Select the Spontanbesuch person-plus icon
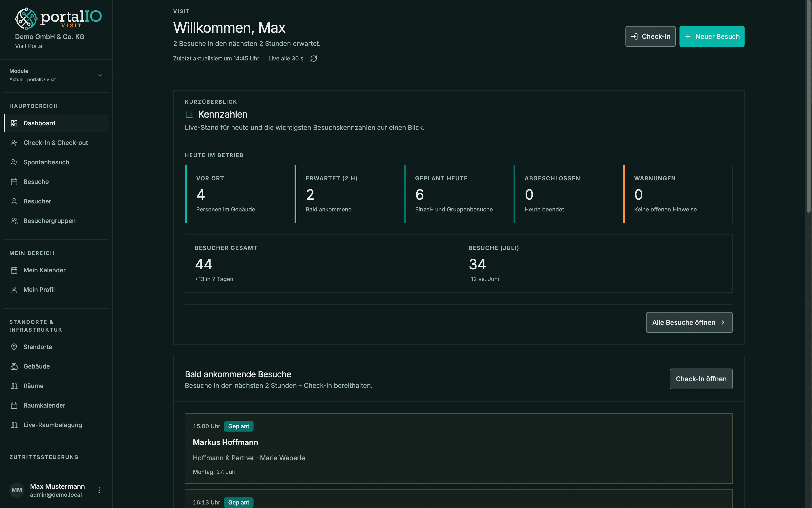This screenshot has height=508, width=812. tap(14, 162)
